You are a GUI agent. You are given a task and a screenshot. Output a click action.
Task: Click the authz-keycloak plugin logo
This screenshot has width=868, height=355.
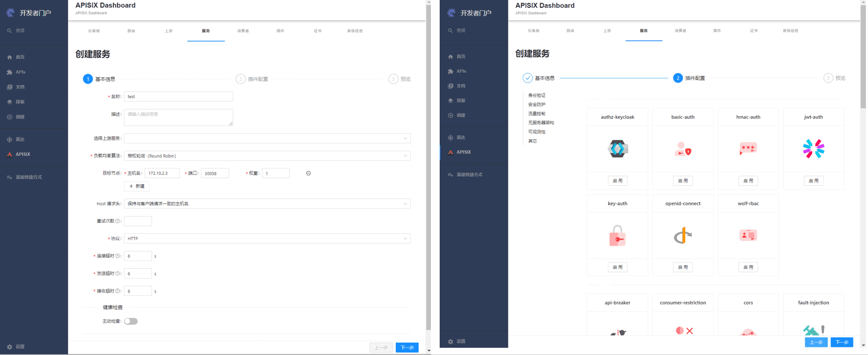(x=617, y=149)
